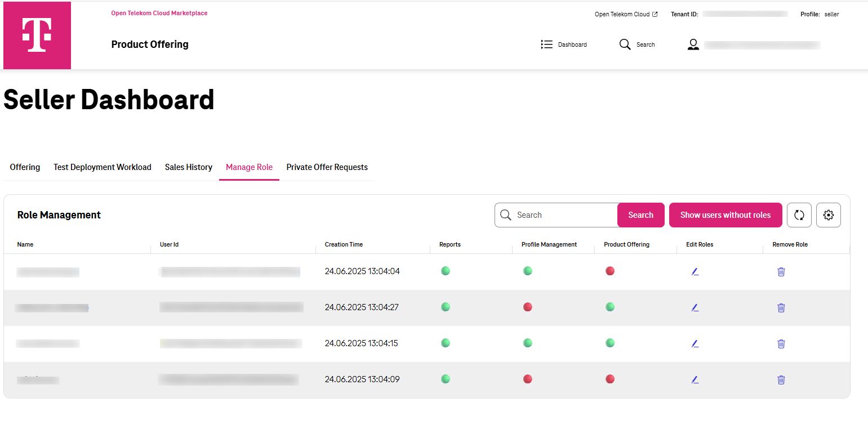
Task: Click Reports column header
Action: [x=450, y=244]
